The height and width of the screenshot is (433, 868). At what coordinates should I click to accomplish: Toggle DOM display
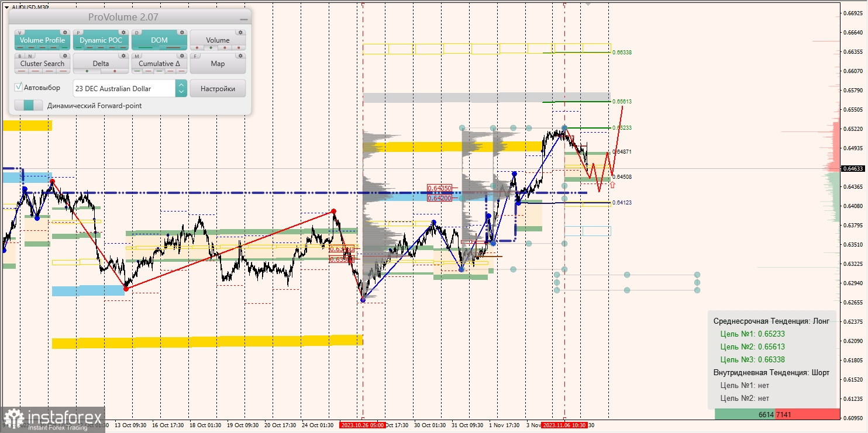[159, 40]
